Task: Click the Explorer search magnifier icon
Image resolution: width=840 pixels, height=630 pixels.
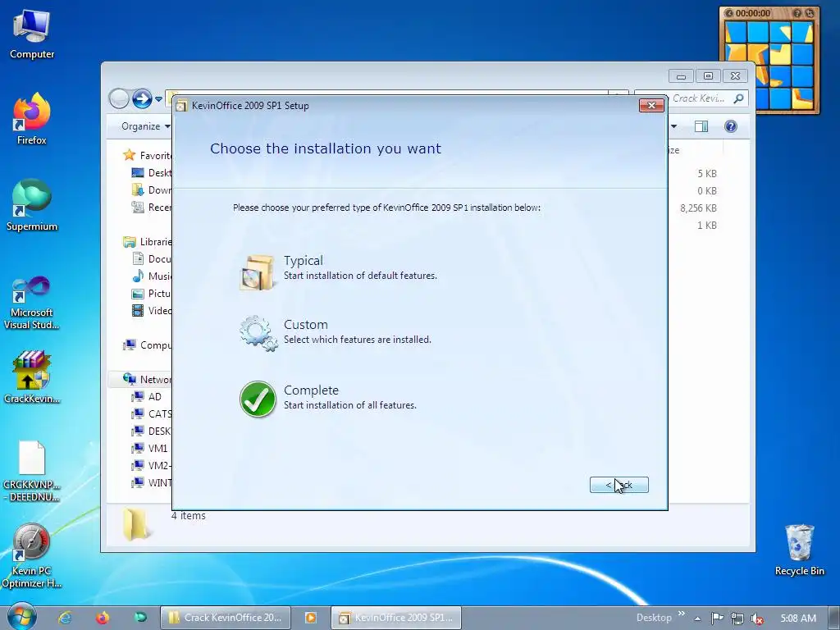Action: pos(739,98)
